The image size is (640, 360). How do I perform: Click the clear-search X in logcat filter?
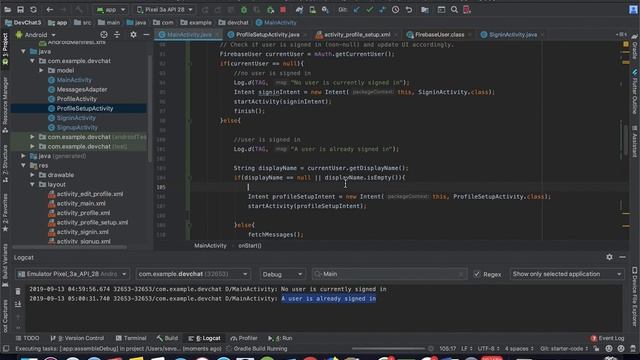pyautogui.click(x=461, y=274)
